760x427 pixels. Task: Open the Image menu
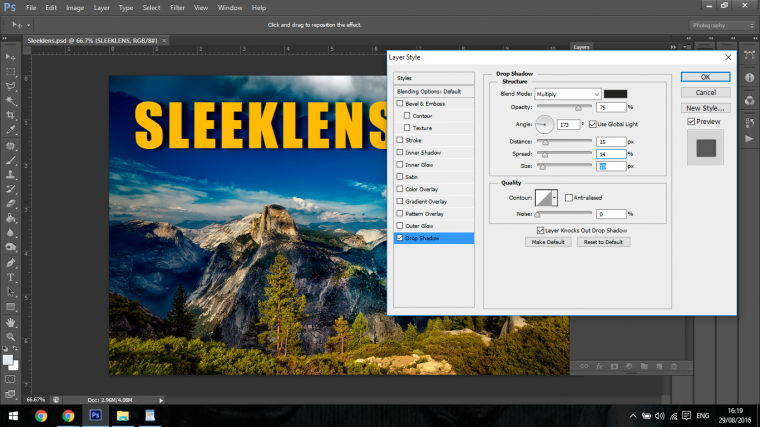pos(75,8)
